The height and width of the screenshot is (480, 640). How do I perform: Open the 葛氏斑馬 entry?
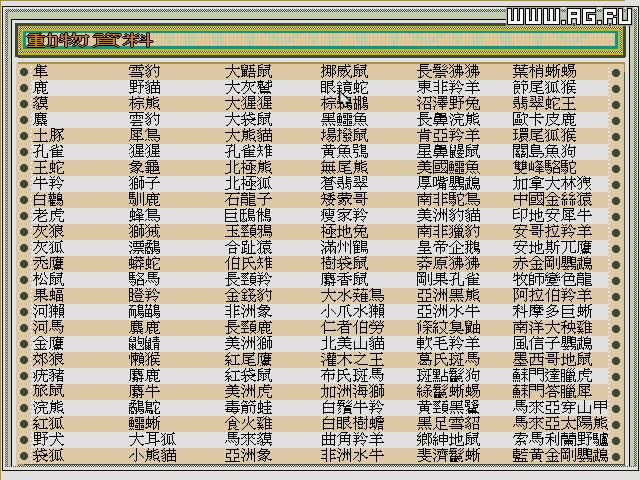coord(448,359)
